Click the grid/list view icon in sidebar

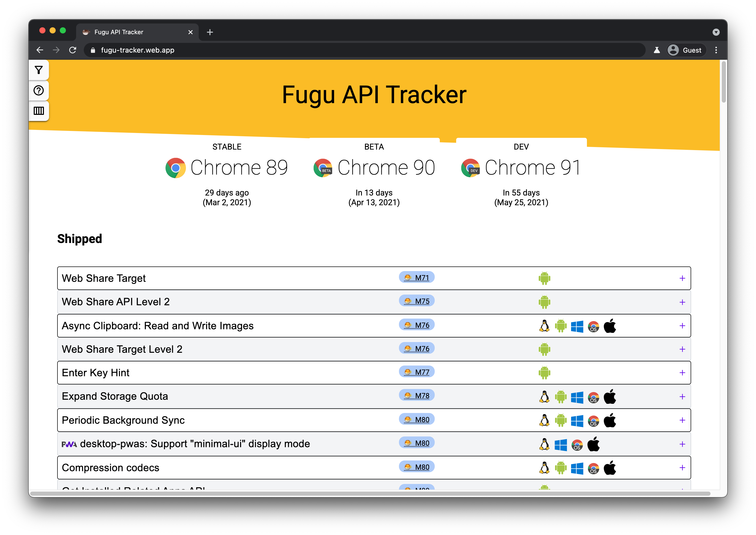click(38, 111)
